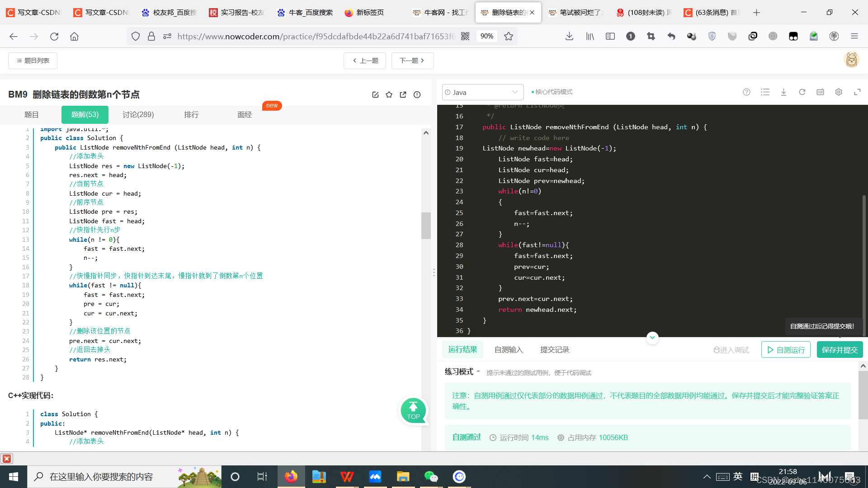This screenshot has width=868, height=488.
Task: Open editor help via question mark icon
Action: click(746, 92)
